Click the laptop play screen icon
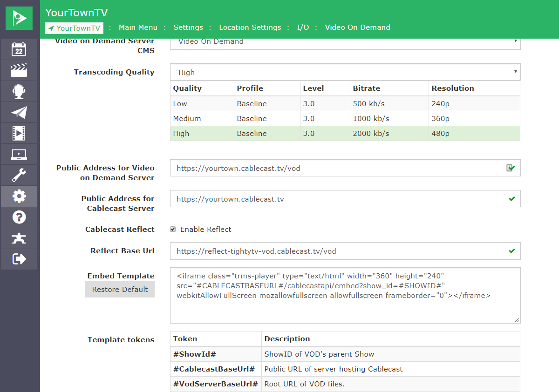 click(19, 154)
